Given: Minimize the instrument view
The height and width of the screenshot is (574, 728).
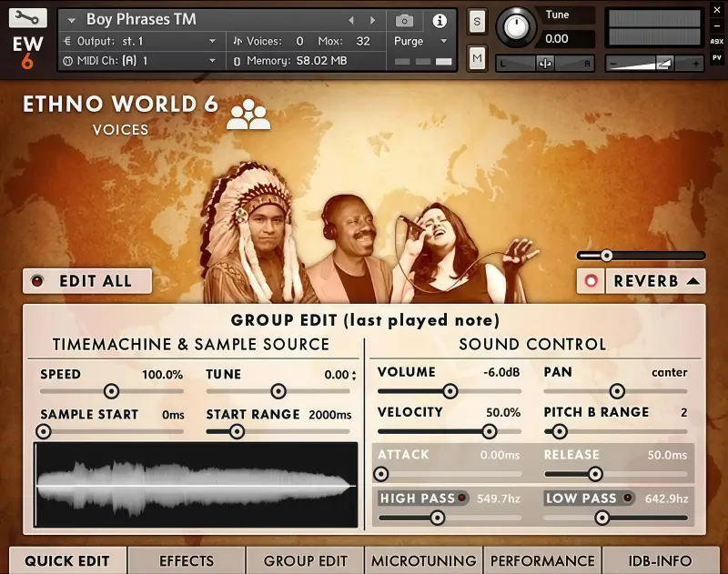Looking at the screenshot, I should (716, 25).
